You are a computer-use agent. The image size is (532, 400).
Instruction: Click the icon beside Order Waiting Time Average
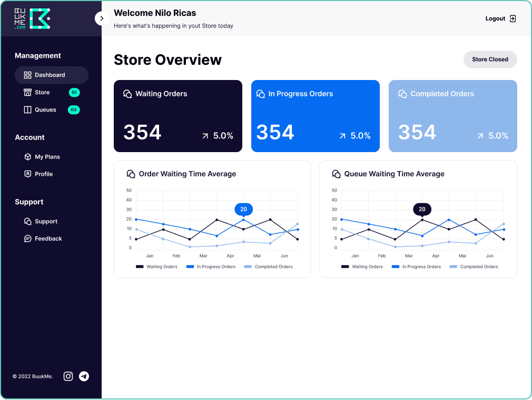(x=131, y=174)
